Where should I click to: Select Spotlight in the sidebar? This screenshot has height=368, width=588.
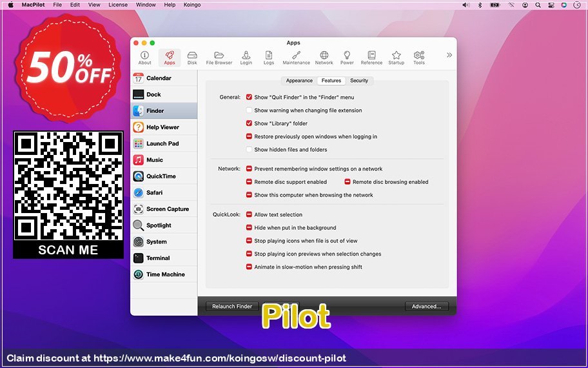tap(164, 225)
